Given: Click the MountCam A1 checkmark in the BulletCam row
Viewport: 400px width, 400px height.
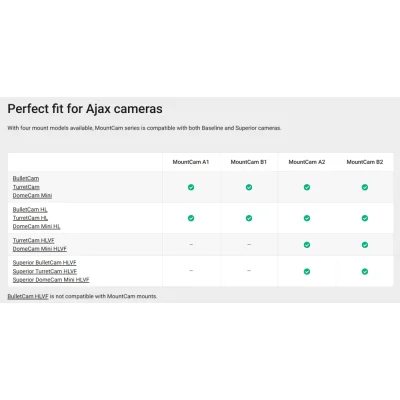Looking at the screenshot, I should point(191,187).
